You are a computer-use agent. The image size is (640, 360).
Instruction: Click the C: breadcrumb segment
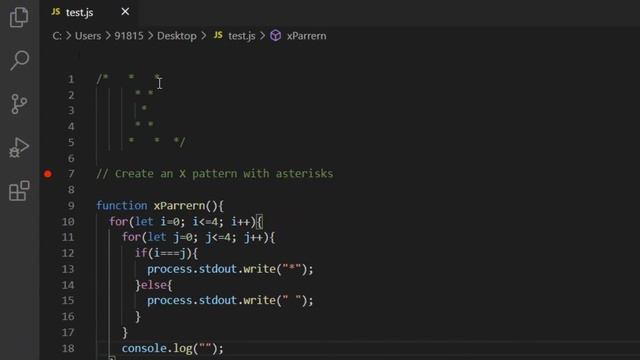coord(57,36)
